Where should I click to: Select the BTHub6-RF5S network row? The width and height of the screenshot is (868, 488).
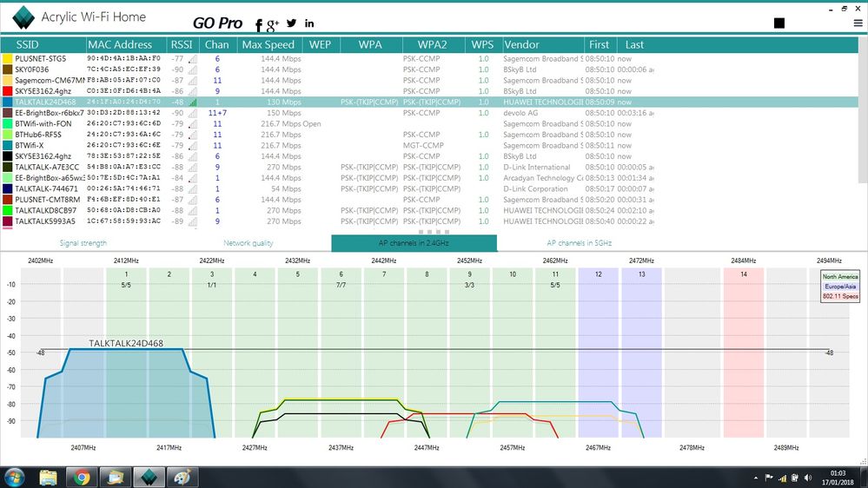click(429, 135)
